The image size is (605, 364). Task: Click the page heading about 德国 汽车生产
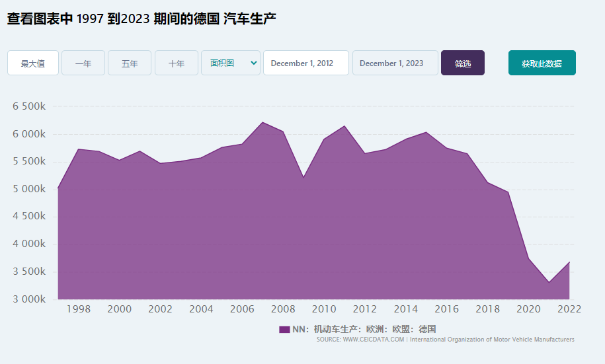point(141,18)
